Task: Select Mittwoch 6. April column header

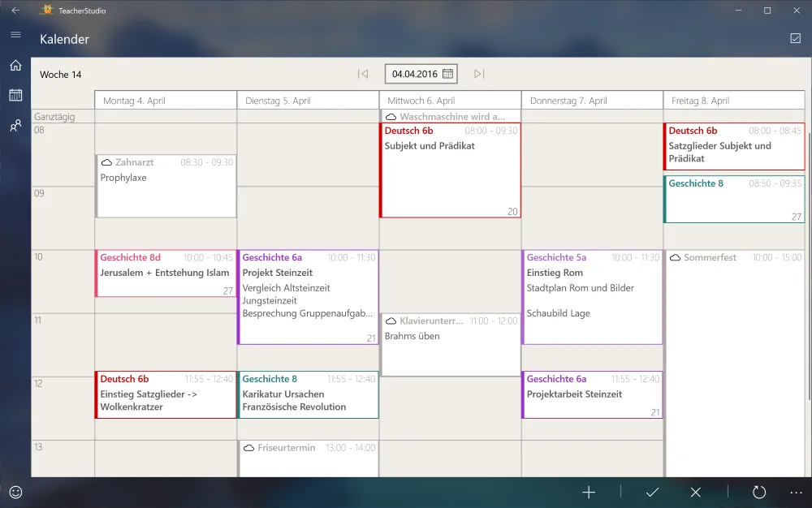Action: tap(450, 101)
